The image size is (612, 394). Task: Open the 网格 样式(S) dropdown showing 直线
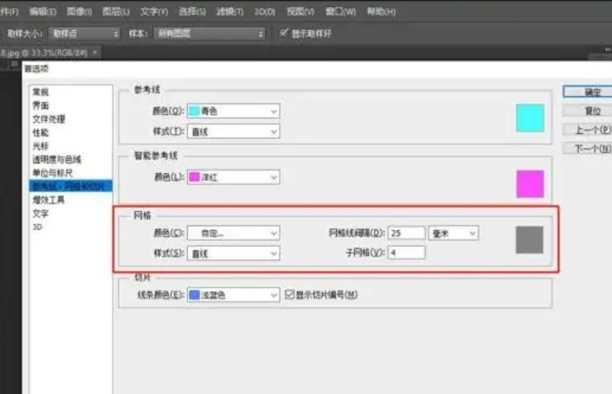(233, 253)
